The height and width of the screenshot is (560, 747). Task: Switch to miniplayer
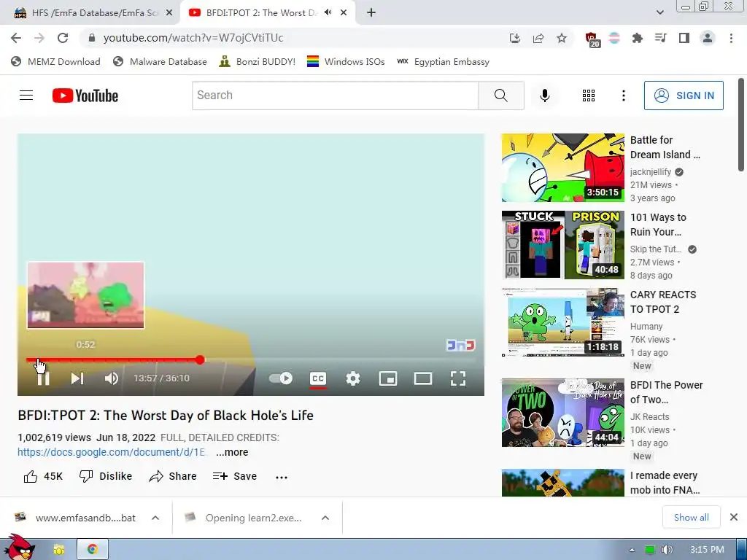388,378
